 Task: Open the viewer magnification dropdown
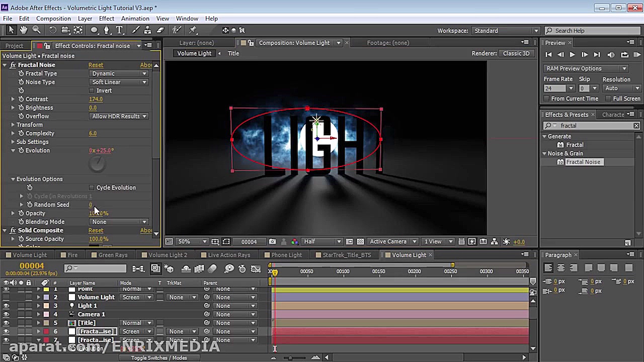[x=192, y=242]
